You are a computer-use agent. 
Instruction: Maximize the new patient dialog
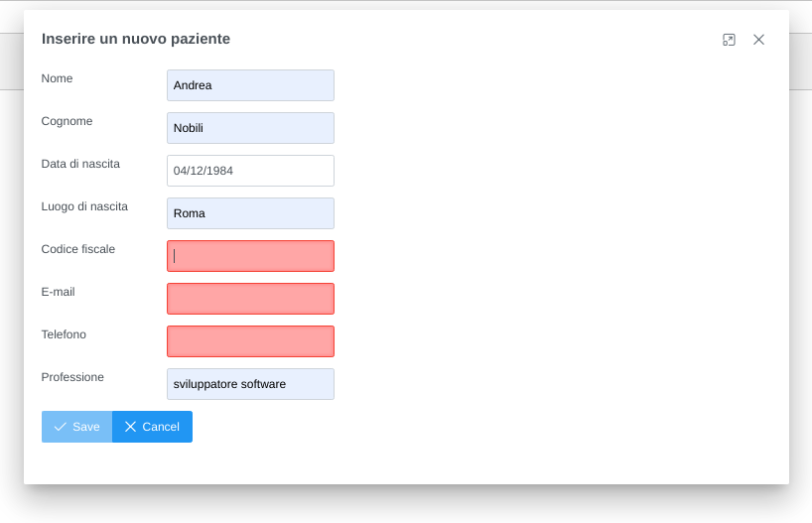(x=729, y=40)
